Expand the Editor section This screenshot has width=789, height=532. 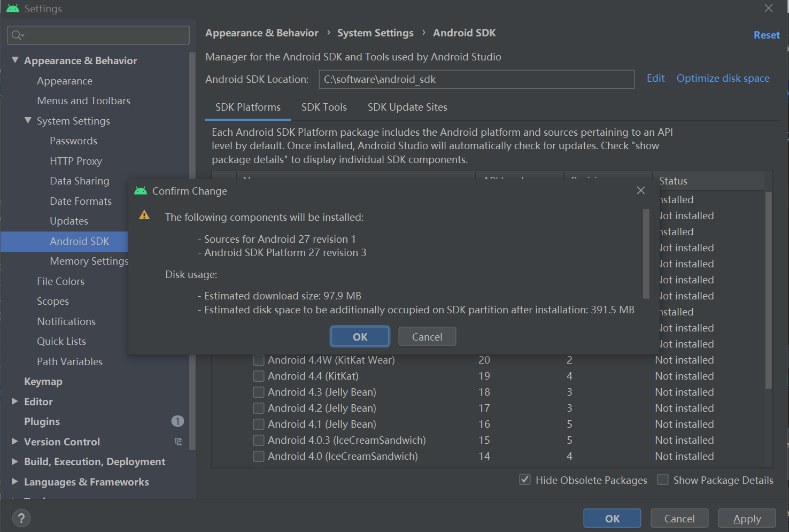click(x=15, y=402)
